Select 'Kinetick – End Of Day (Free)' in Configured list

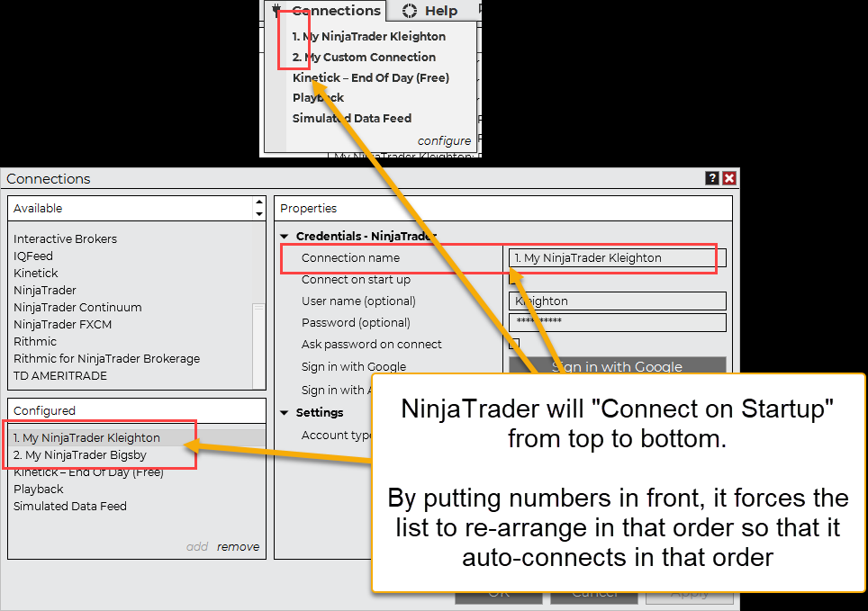[x=88, y=472]
